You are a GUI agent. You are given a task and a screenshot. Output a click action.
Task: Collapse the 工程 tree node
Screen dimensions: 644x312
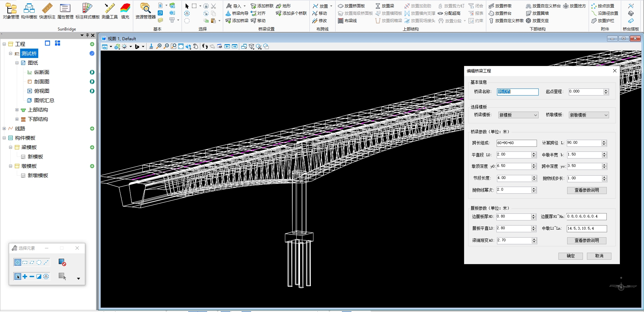pos(4,44)
